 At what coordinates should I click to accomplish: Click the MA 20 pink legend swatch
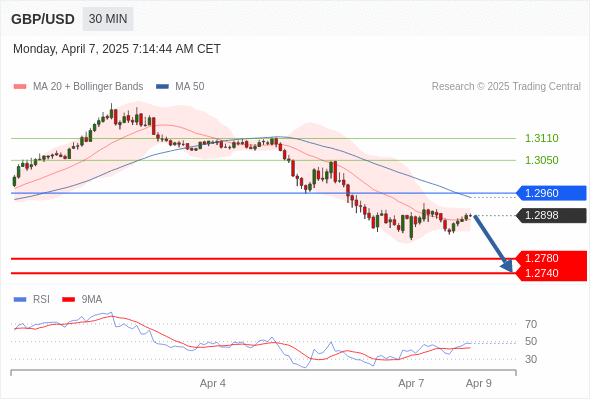pyautogui.click(x=20, y=87)
